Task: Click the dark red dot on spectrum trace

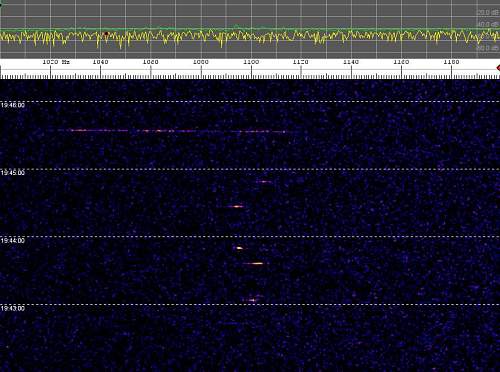Action: (107, 34)
